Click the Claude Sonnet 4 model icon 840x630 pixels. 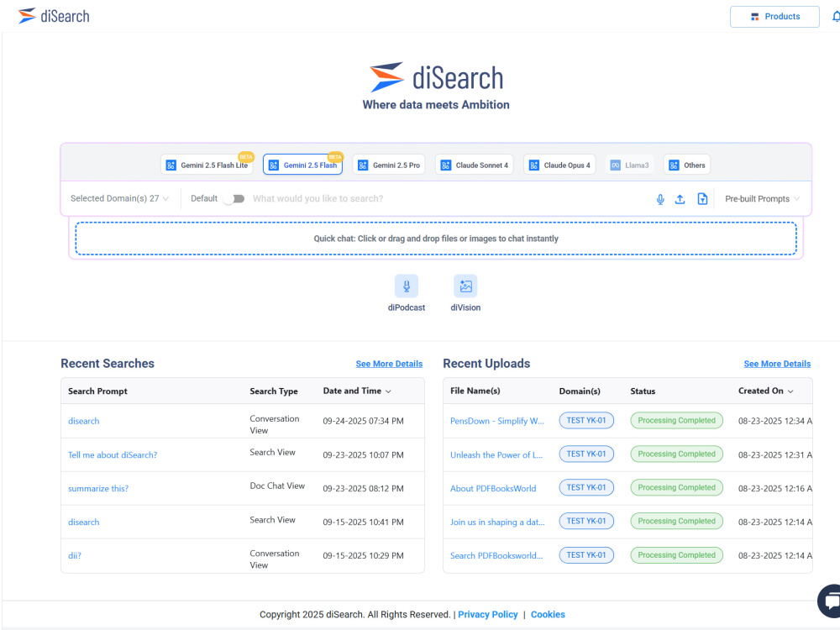tap(446, 165)
